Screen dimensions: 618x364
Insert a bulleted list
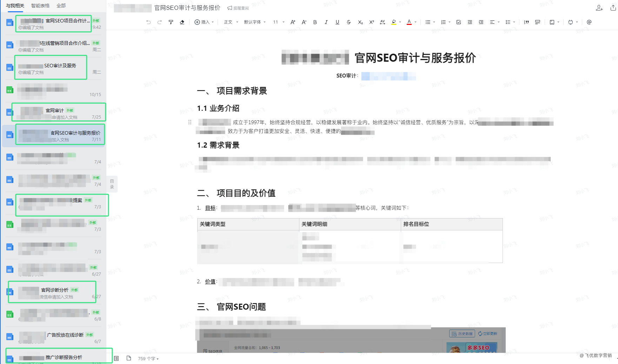[428, 22]
